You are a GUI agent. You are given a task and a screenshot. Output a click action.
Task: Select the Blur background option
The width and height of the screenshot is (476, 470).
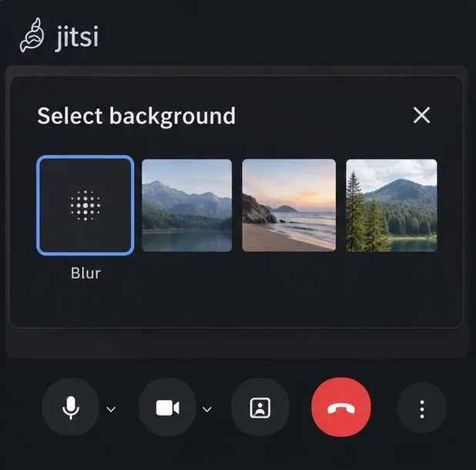(85, 205)
